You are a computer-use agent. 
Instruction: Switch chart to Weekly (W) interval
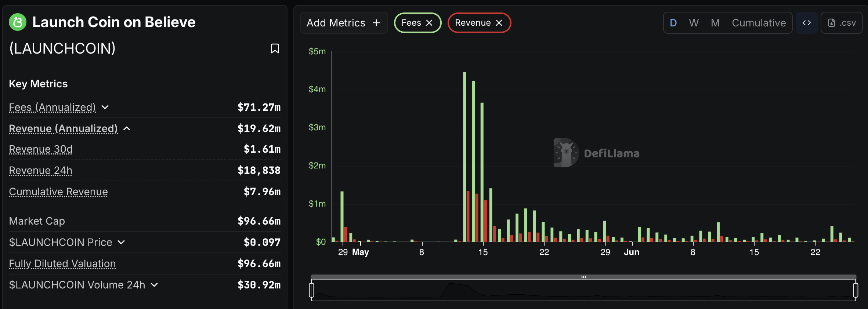point(694,23)
